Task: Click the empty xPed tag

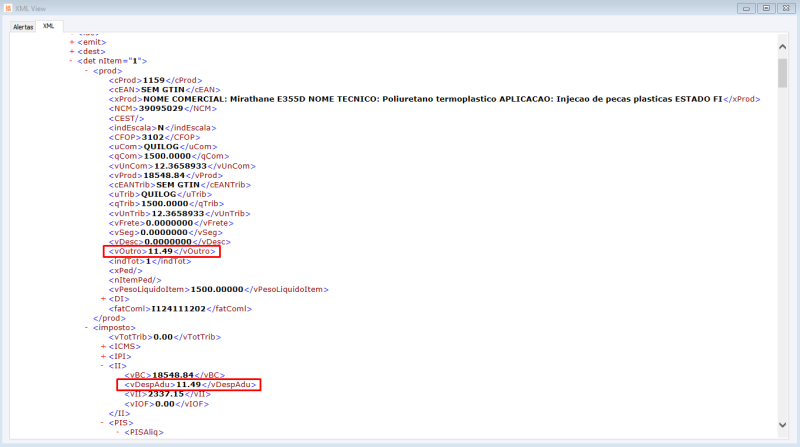Action: (x=126, y=270)
